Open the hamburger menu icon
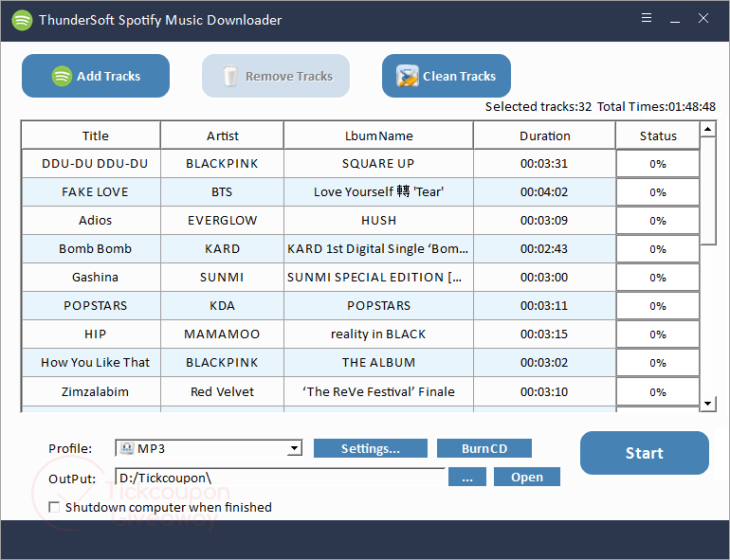This screenshot has height=560, width=730. [x=647, y=18]
